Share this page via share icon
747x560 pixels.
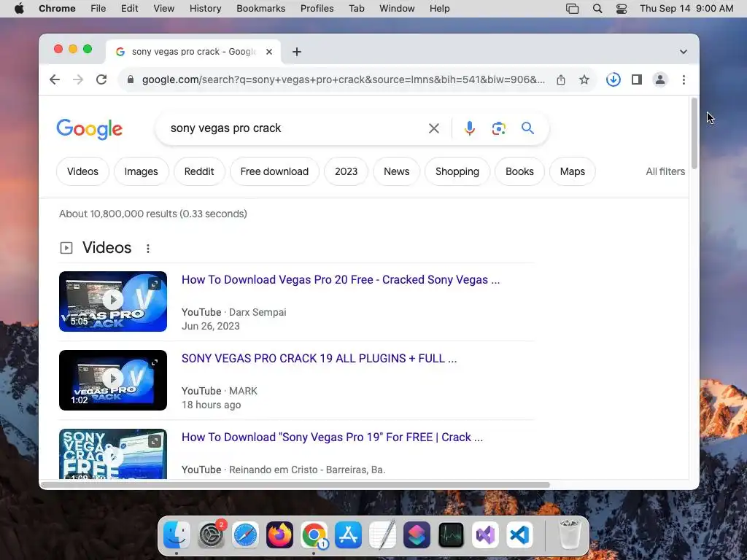[561, 79]
